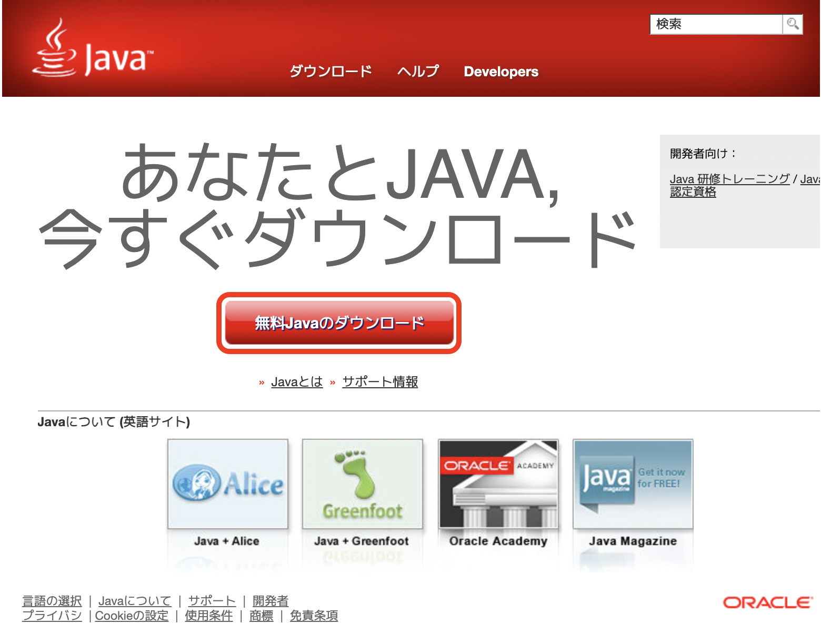Screen dimensions: 821x644
Task: Open the 使用条件 footer link
Action: pyautogui.click(x=209, y=616)
